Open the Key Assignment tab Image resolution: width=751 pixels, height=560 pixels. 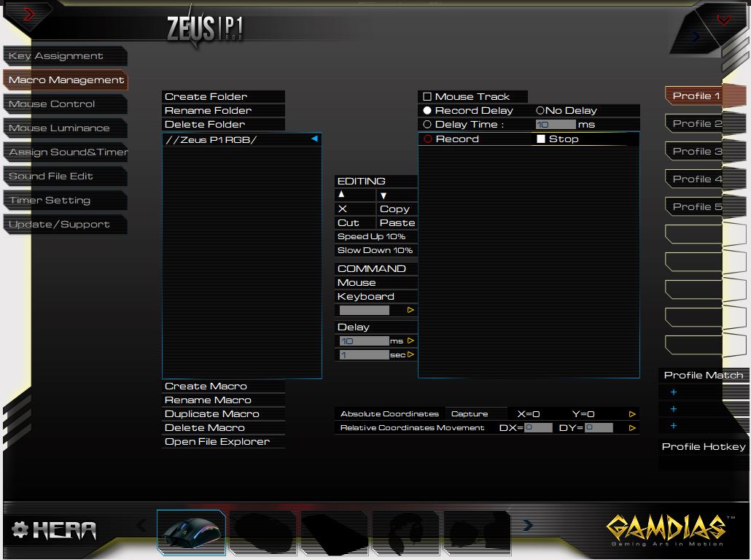[56, 56]
